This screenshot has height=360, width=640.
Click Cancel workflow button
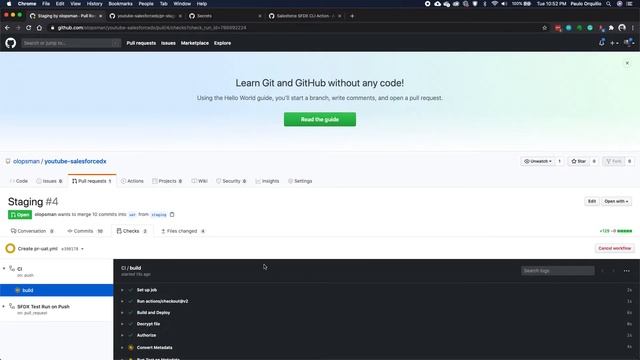click(615, 248)
